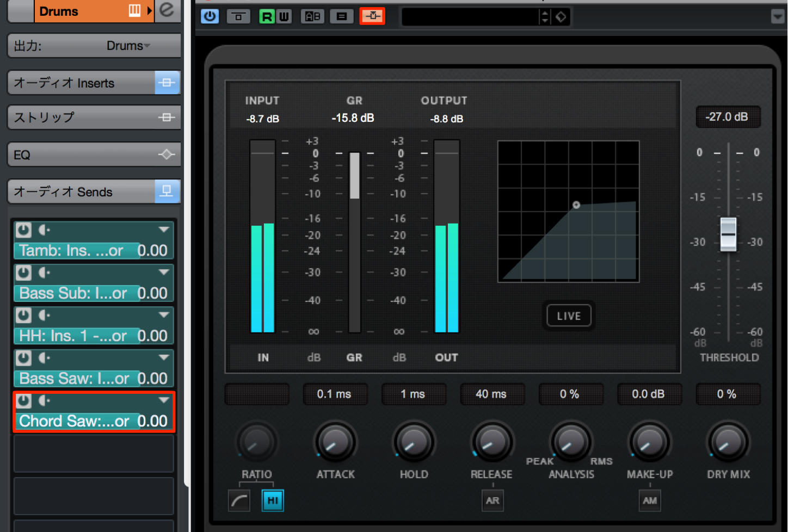The height and width of the screenshot is (532, 788).
Task: Enable auto release AR button
Action: [x=492, y=500]
